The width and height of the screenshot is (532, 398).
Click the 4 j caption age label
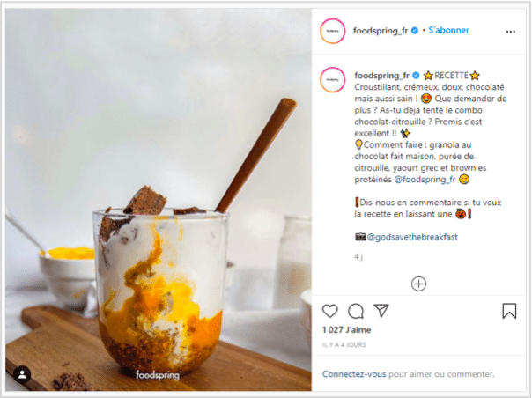[358, 256]
